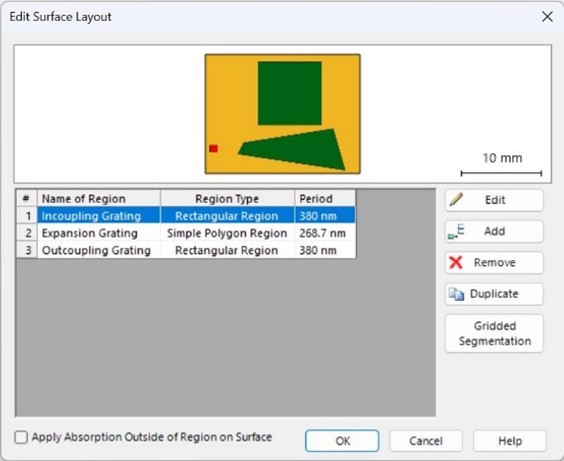Image resolution: width=564 pixels, height=461 pixels.
Task: Click the pencil icon on Edit button
Action: pos(456,200)
